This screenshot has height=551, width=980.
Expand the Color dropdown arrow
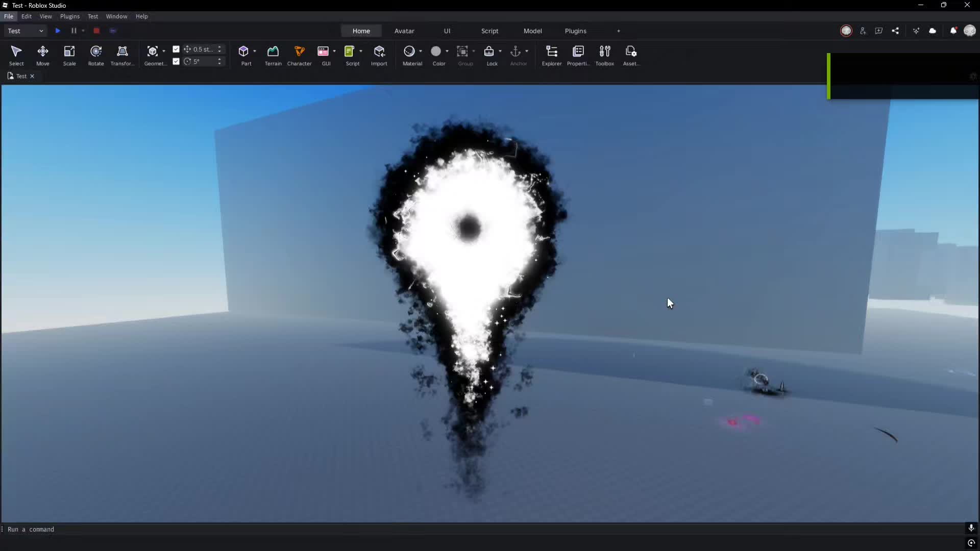click(447, 52)
